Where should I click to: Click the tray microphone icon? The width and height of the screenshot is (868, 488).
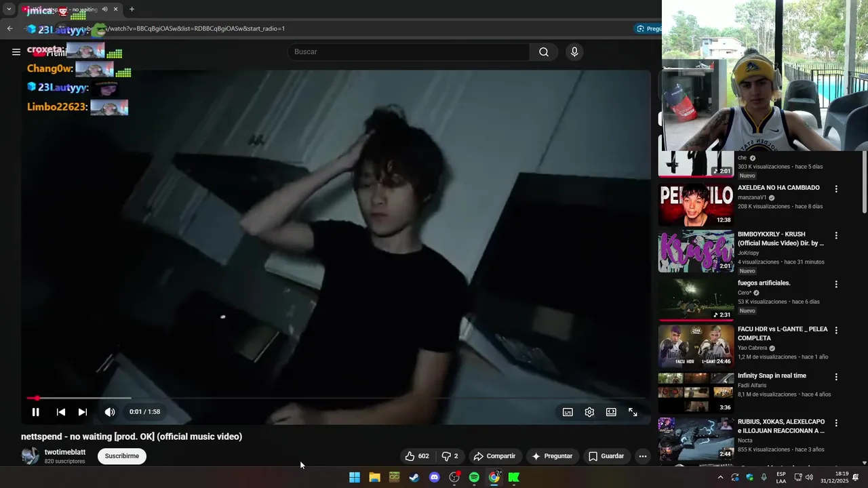click(x=764, y=477)
